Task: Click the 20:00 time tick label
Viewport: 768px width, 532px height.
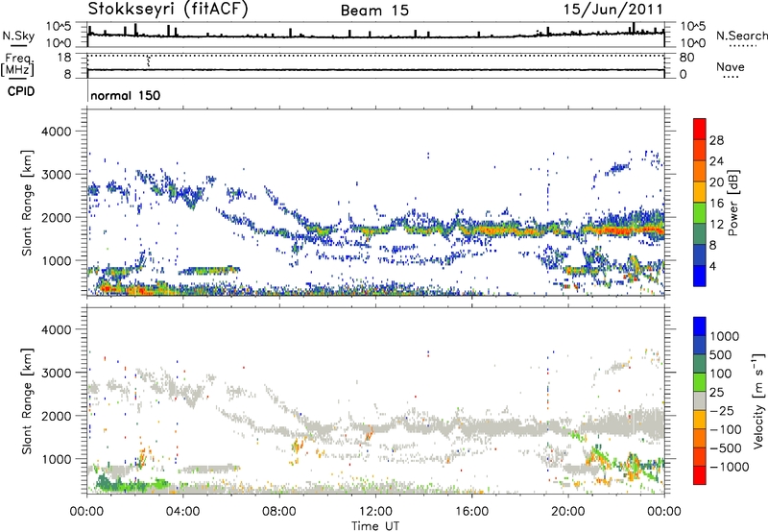Action: [567, 512]
